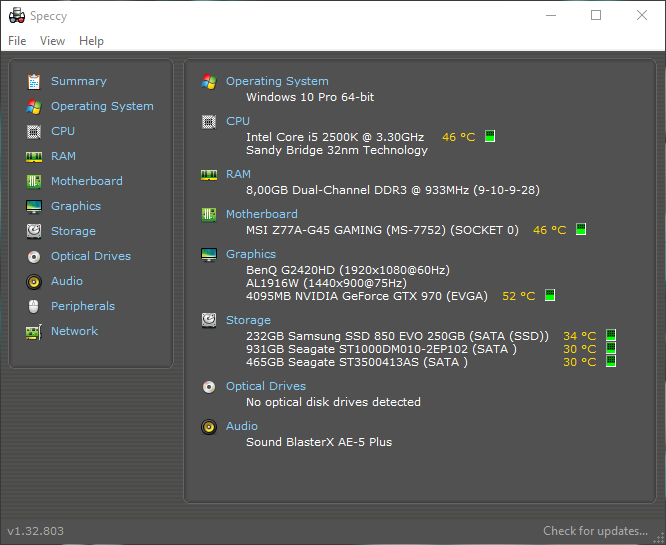Click the Sound BlasterX AE-5 Plus text

point(319,442)
